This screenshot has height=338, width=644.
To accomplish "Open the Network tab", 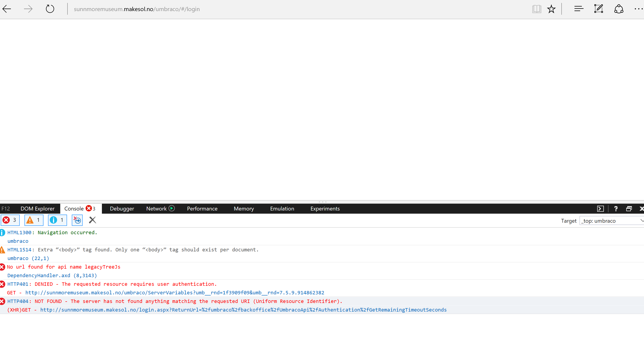I will pos(156,208).
